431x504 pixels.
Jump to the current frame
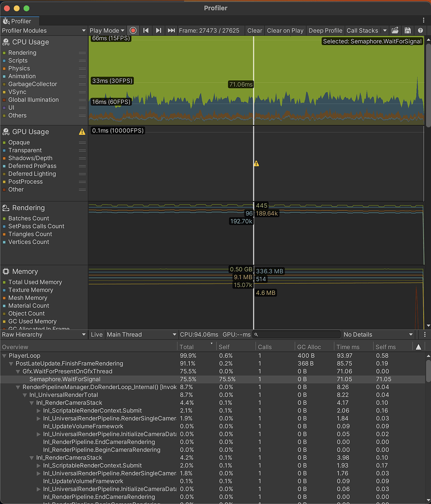click(171, 31)
